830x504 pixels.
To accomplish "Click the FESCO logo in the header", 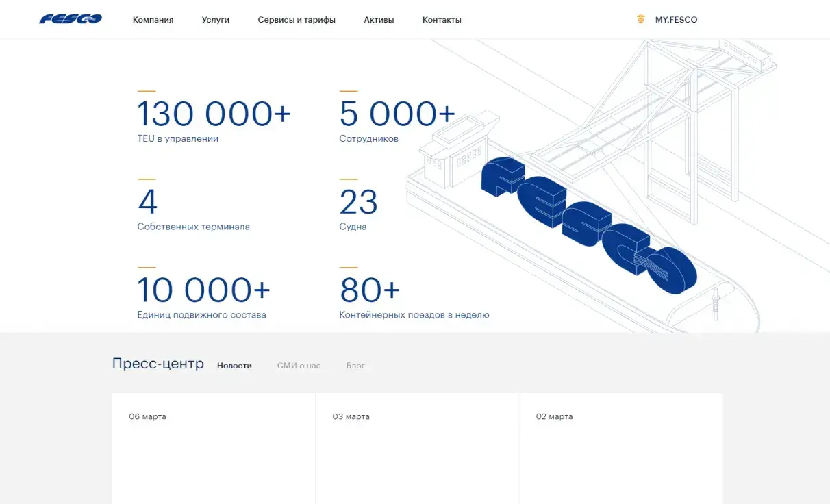I will [71, 19].
